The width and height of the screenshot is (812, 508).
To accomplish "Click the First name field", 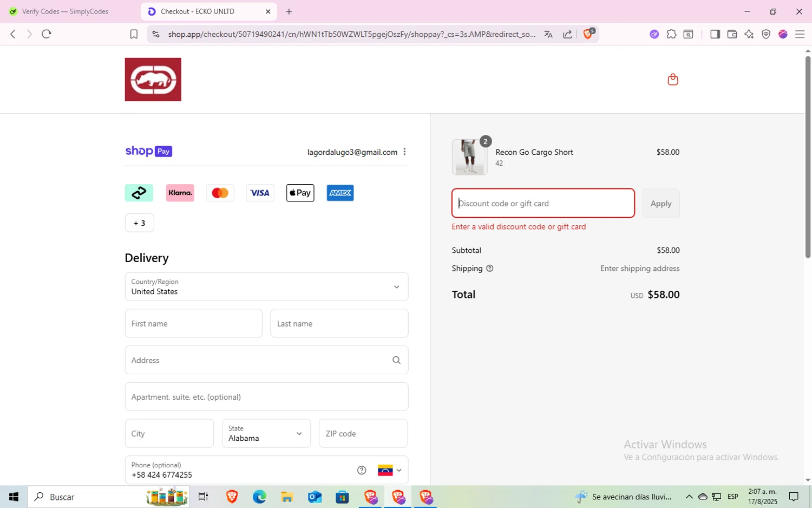I will pyautogui.click(x=193, y=323).
